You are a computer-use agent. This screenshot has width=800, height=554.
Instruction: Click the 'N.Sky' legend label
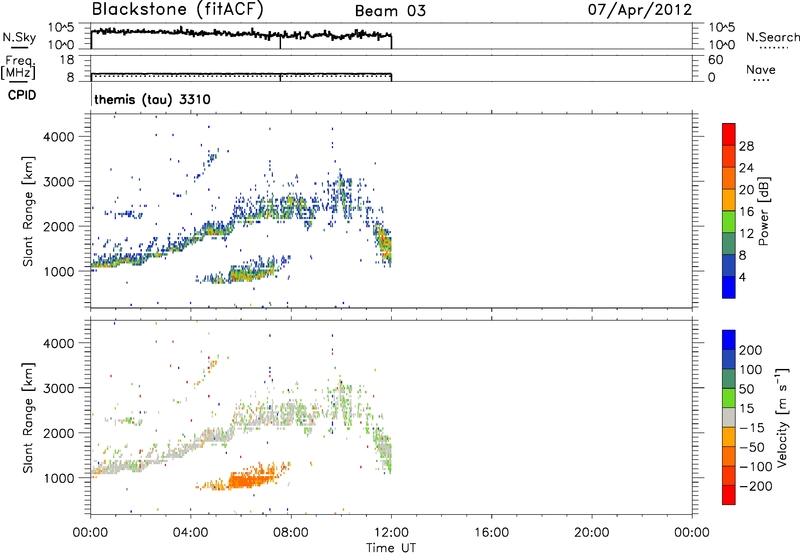[x=19, y=37]
